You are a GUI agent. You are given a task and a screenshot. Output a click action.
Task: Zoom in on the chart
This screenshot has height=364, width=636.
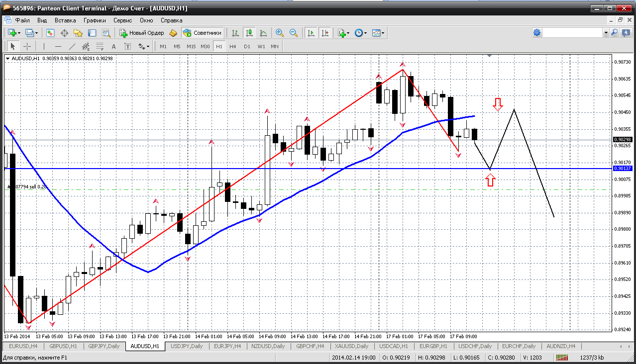click(x=280, y=33)
